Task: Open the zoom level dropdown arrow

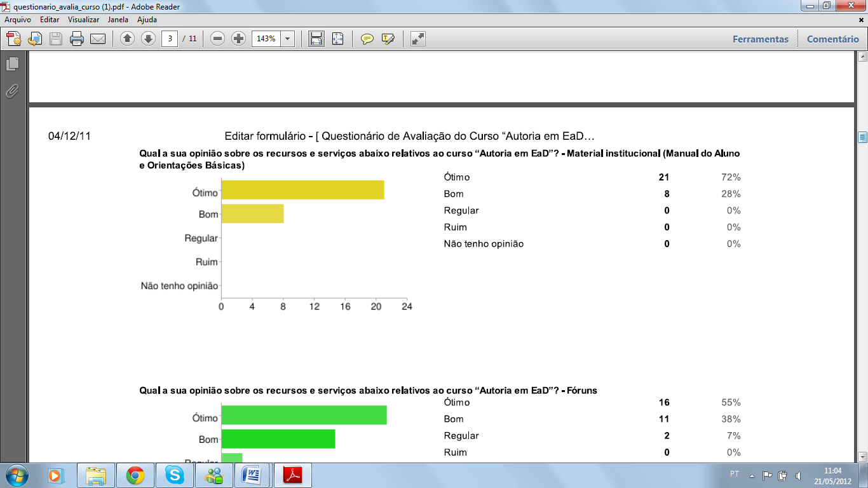Action: coord(287,39)
